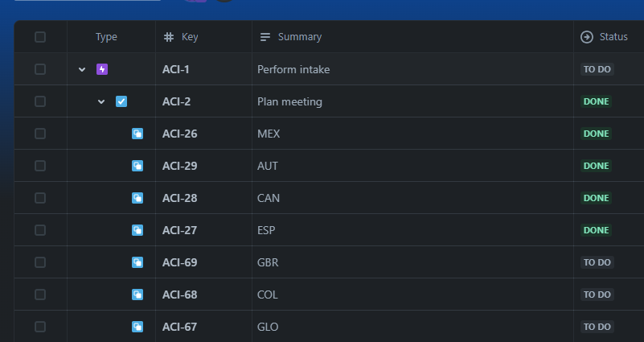Viewport: 644px width, 342px height.
Task: Click the purple epic icon for ACI-1
Action: 102,69
